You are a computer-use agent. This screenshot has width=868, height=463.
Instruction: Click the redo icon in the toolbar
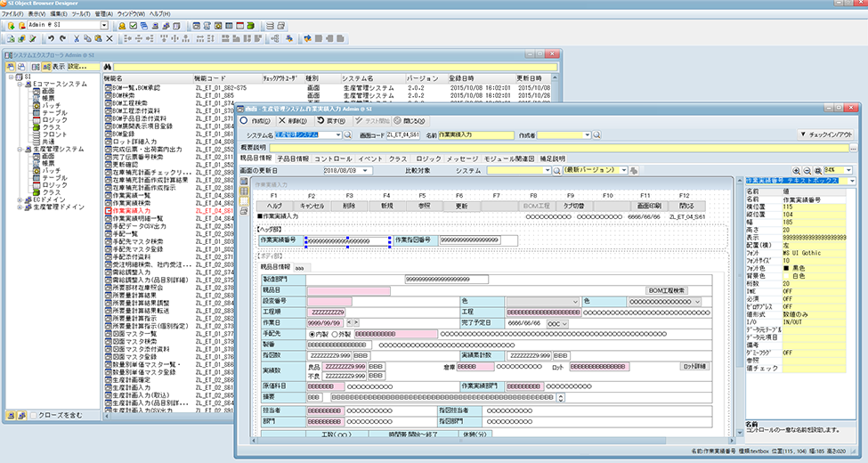[x=61, y=39]
